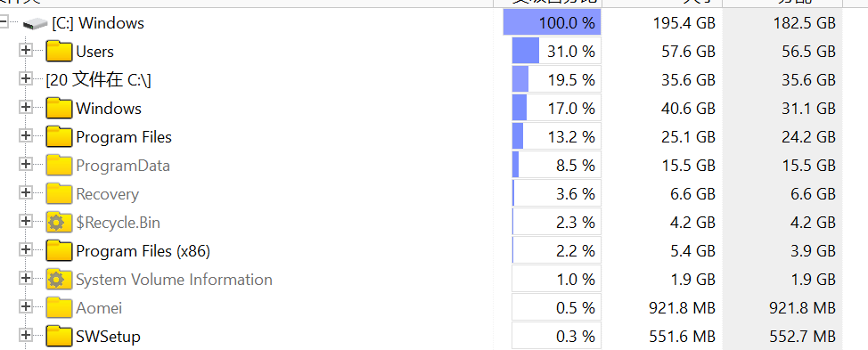Image resolution: width=868 pixels, height=350 pixels.
Task: Click the 100.0 % usage bar
Action: pos(552,22)
